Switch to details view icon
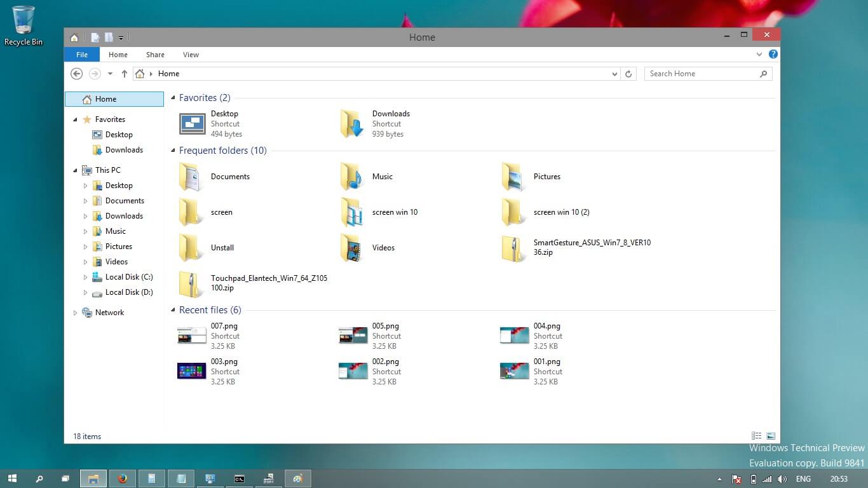868x488 pixels. (x=756, y=436)
